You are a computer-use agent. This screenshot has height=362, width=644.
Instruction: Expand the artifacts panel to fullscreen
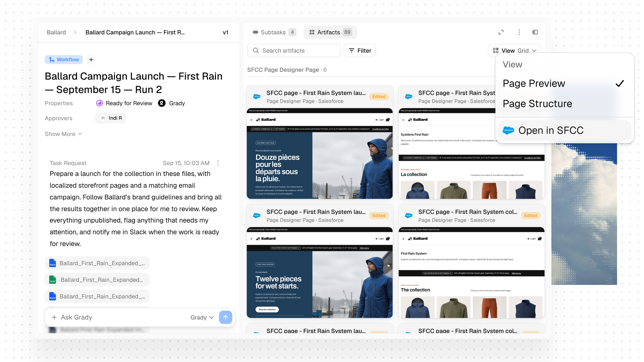point(501,32)
